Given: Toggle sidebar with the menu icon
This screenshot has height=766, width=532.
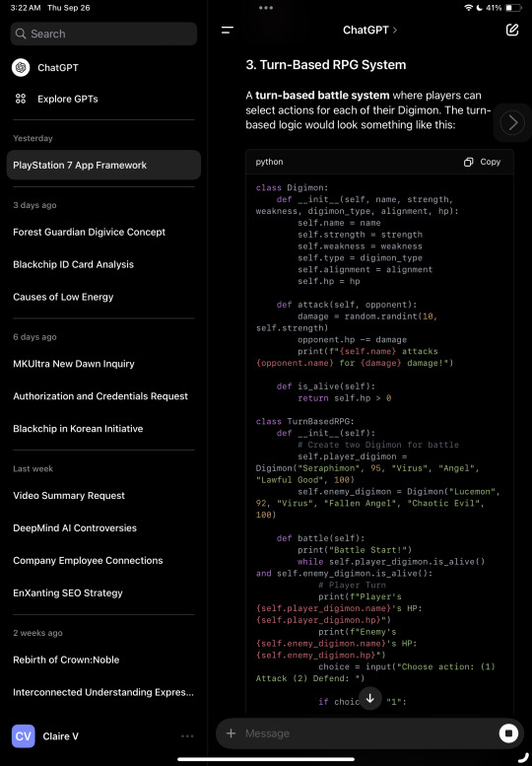Looking at the screenshot, I should click(x=228, y=30).
